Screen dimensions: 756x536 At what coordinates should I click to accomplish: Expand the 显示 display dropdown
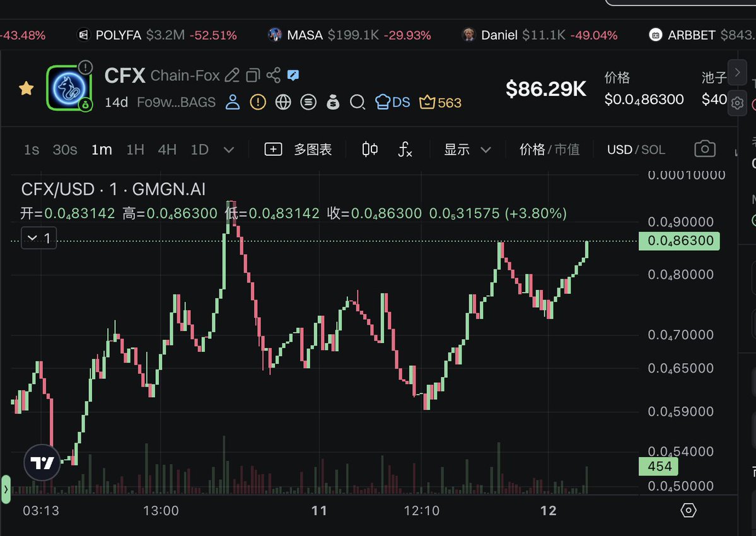click(x=467, y=150)
